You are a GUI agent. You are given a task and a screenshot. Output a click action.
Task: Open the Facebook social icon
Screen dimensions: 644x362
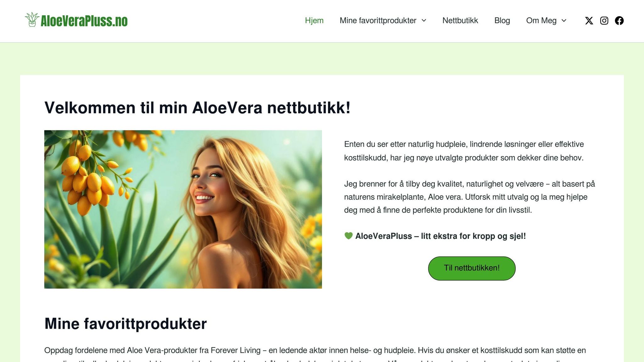619,21
